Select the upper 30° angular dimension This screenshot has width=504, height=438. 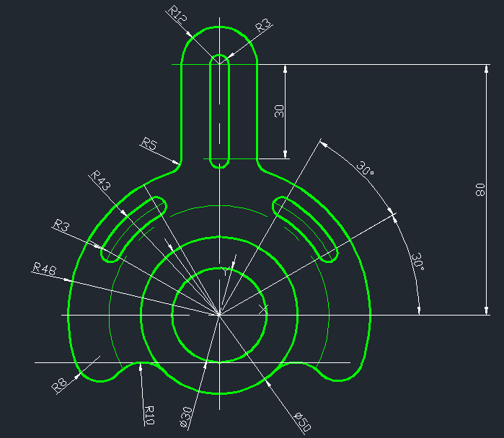pos(366,171)
